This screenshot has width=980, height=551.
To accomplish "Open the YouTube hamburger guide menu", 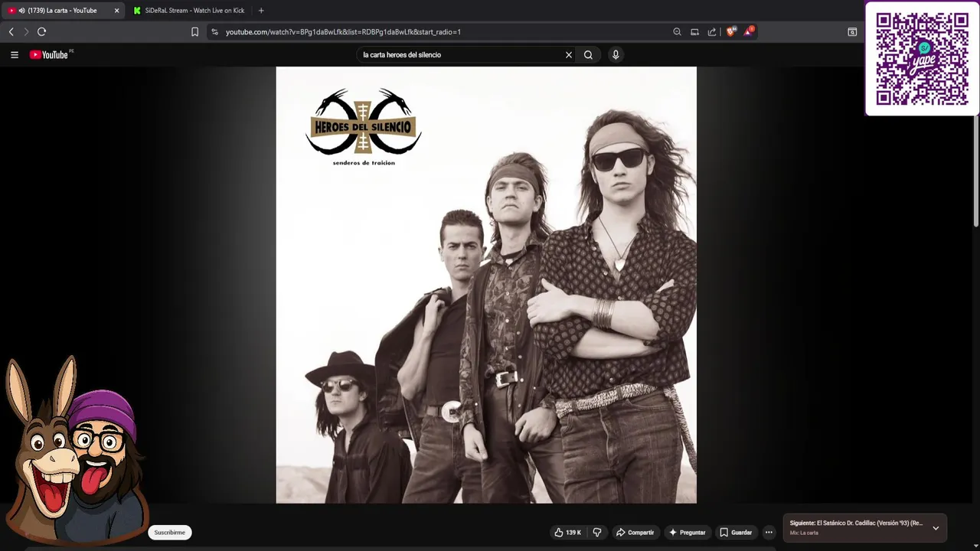I will (14, 55).
